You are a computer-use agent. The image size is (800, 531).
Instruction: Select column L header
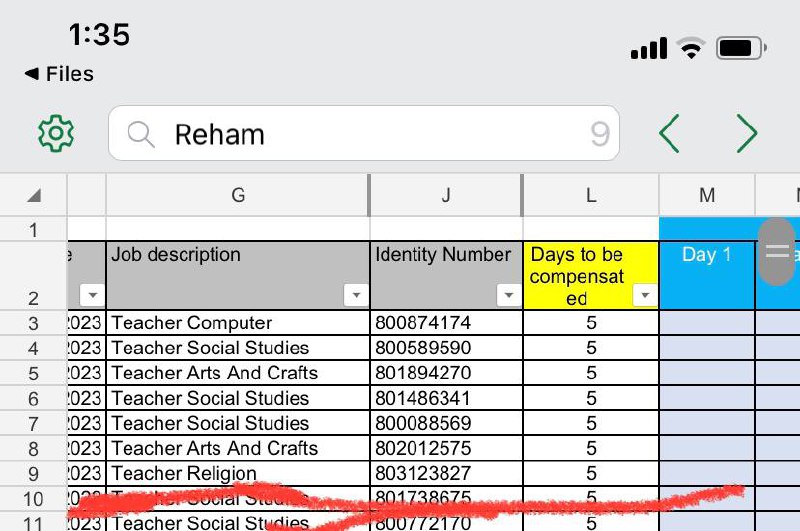[591, 195]
